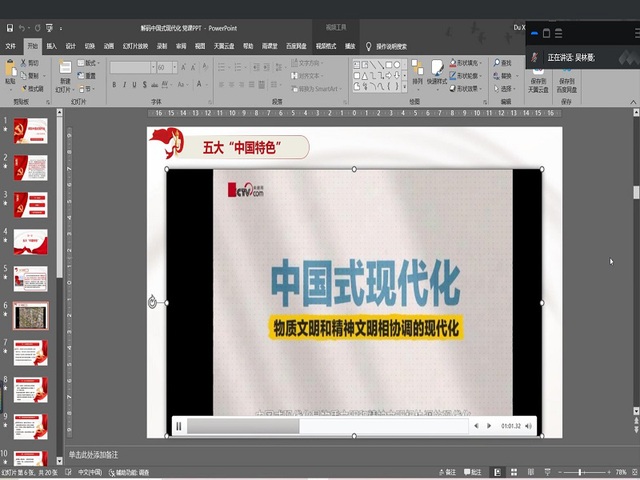
Task: Pause the video with the pause button
Action: pos(179,426)
